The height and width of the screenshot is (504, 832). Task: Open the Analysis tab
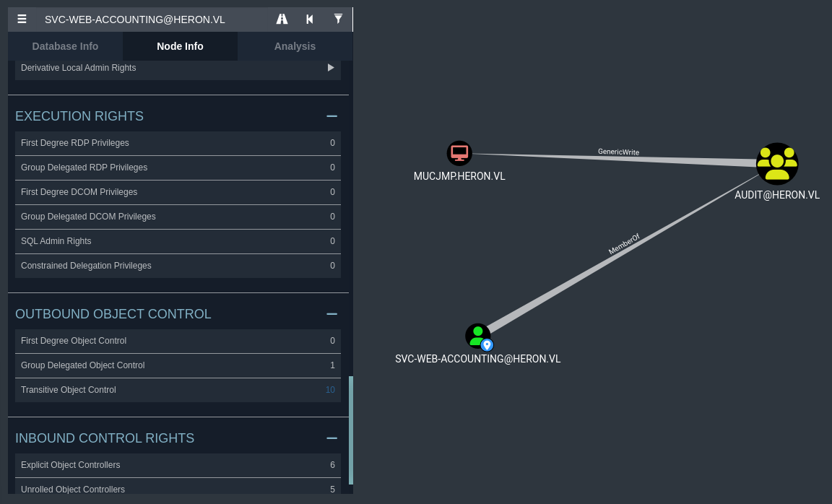pos(295,46)
